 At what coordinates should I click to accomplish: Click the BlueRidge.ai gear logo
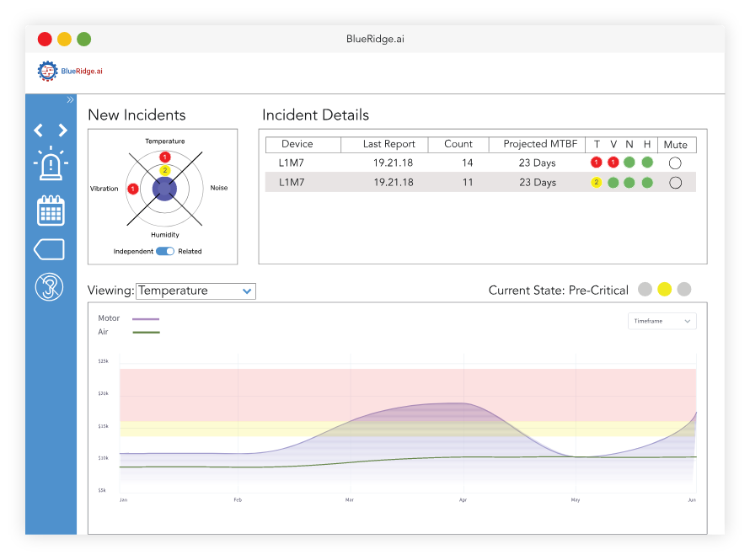pos(47,72)
